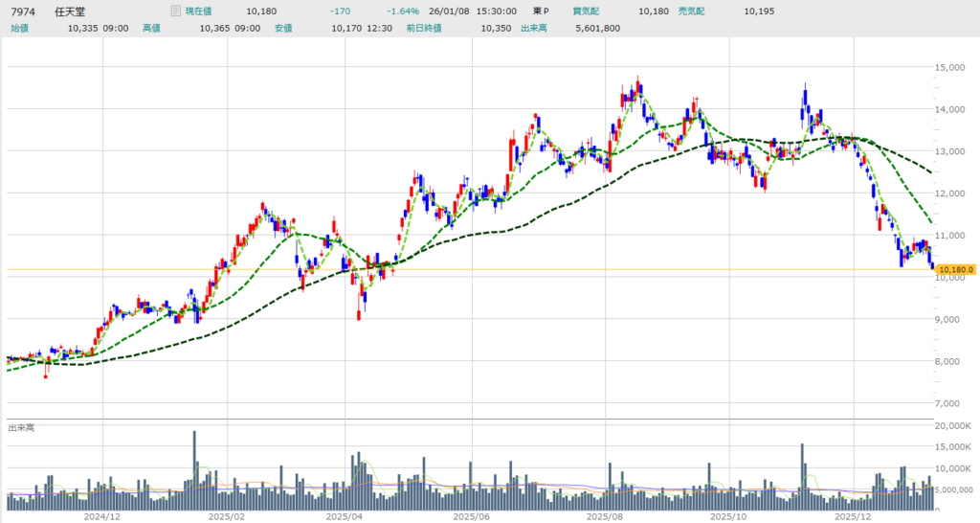
Task: Click the 2025/12 date axis label
Action: coord(852,515)
